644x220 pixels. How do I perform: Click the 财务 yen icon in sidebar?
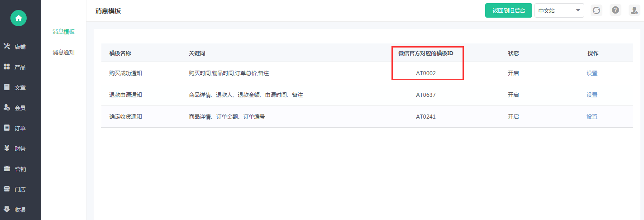[x=7, y=148]
